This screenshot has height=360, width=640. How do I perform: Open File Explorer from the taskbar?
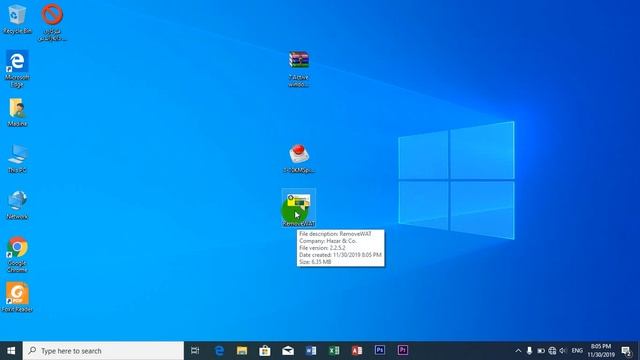coord(242,351)
